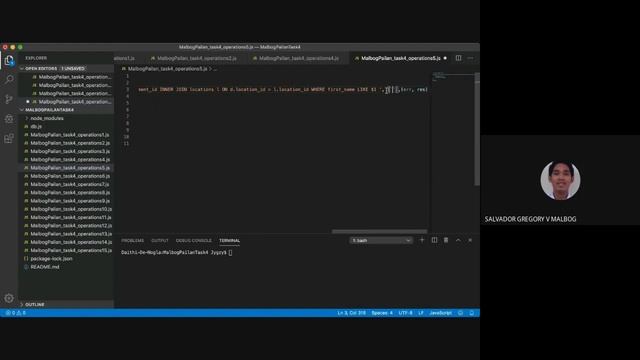Select the shell in terminal dropdown
This screenshot has height=360, width=640.
[x=381, y=240]
